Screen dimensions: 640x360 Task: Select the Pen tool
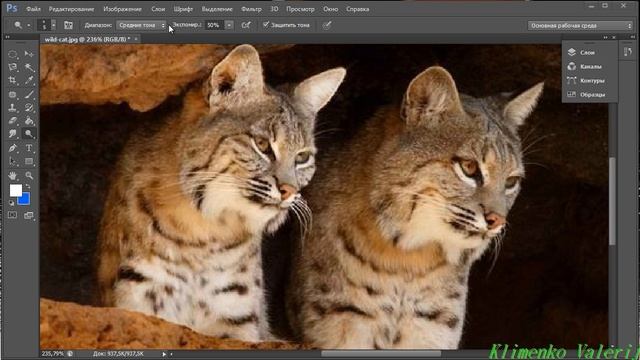[13, 148]
